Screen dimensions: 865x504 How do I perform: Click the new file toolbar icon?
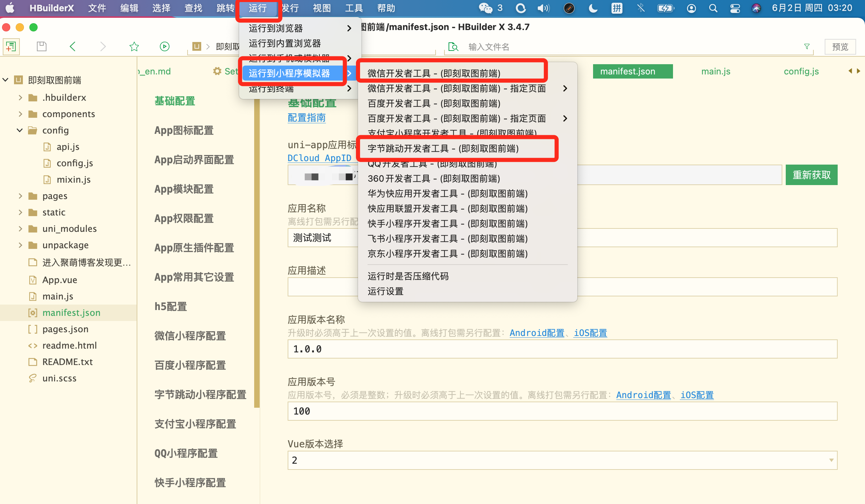11,46
